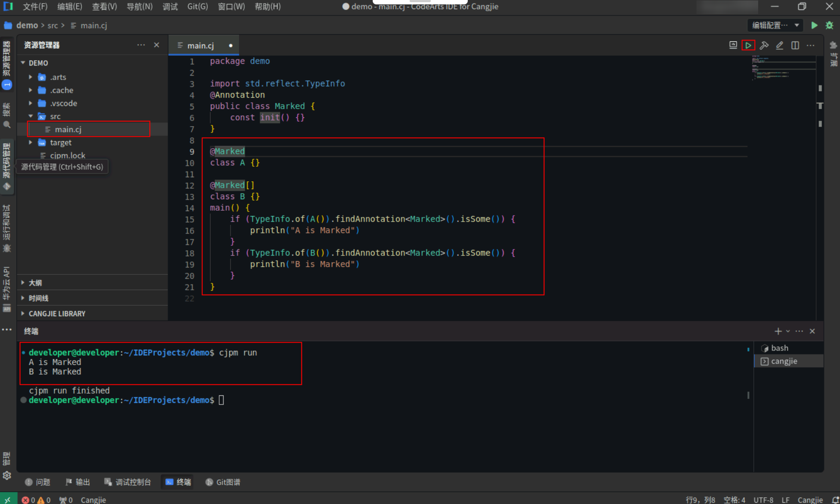The height and width of the screenshot is (504, 840).
Task: Open the Git(G) menu
Action: pyautogui.click(x=198, y=7)
